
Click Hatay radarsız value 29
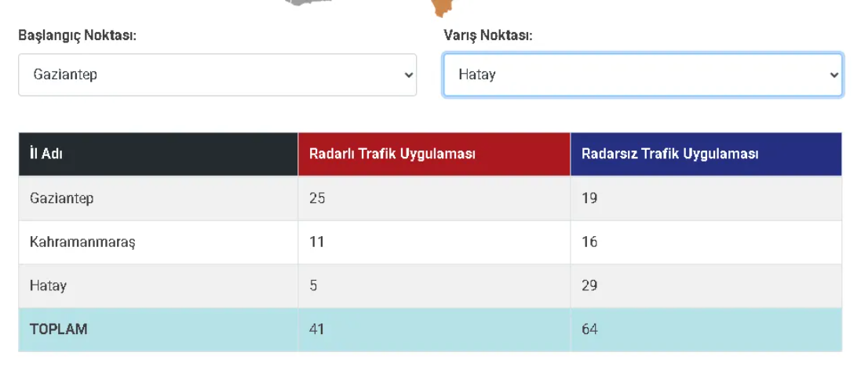click(589, 285)
